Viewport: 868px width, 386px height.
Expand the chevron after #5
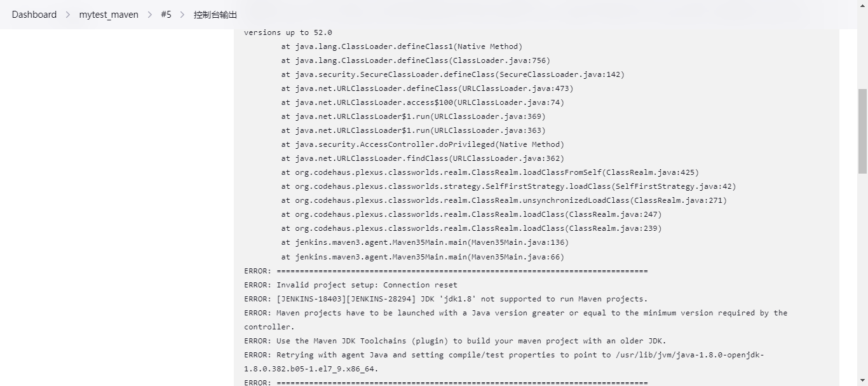[182, 15]
